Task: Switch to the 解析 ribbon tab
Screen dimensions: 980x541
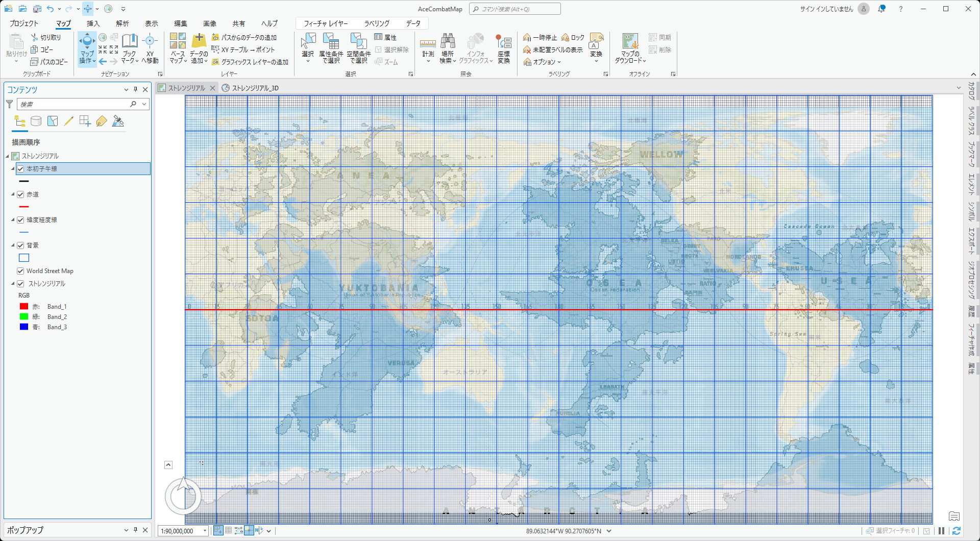Action: pyautogui.click(x=122, y=23)
